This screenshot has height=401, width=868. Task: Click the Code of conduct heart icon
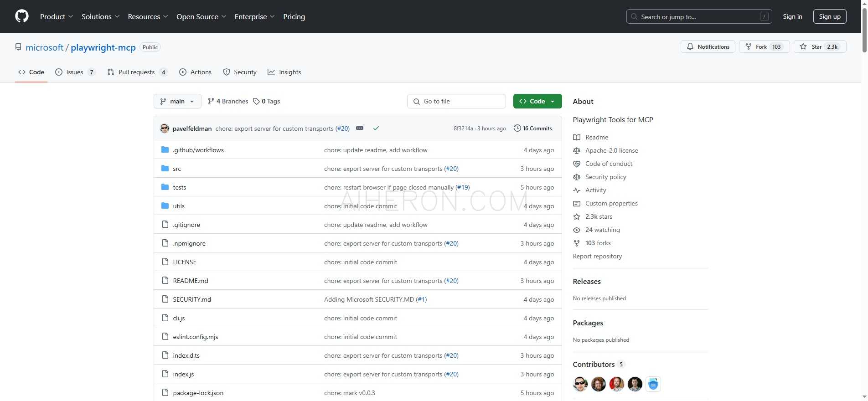pyautogui.click(x=577, y=164)
